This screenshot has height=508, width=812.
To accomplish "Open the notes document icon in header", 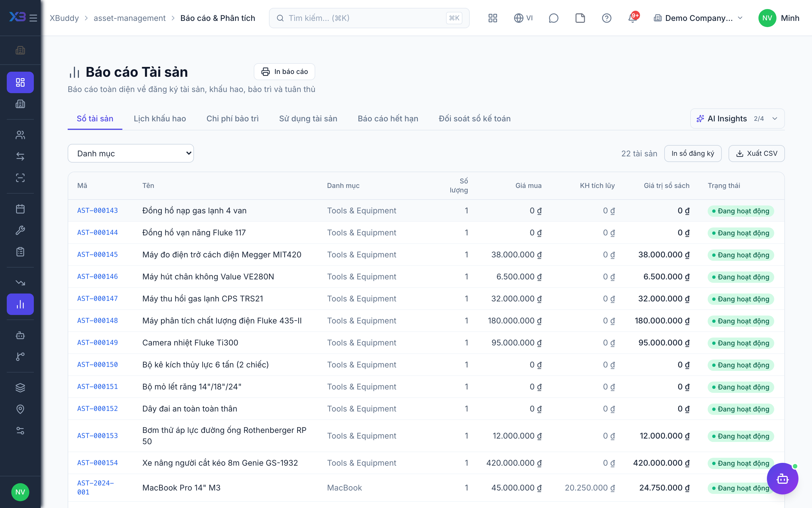I will (x=580, y=18).
